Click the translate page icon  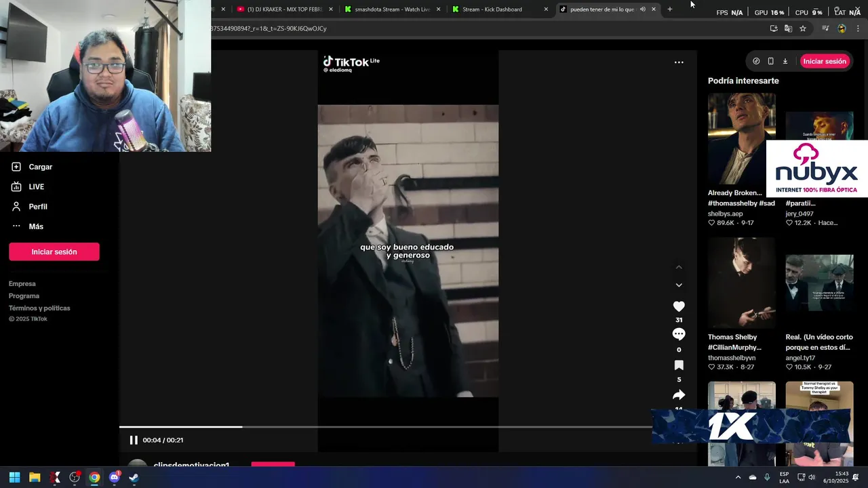pyautogui.click(x=788, y=28)
